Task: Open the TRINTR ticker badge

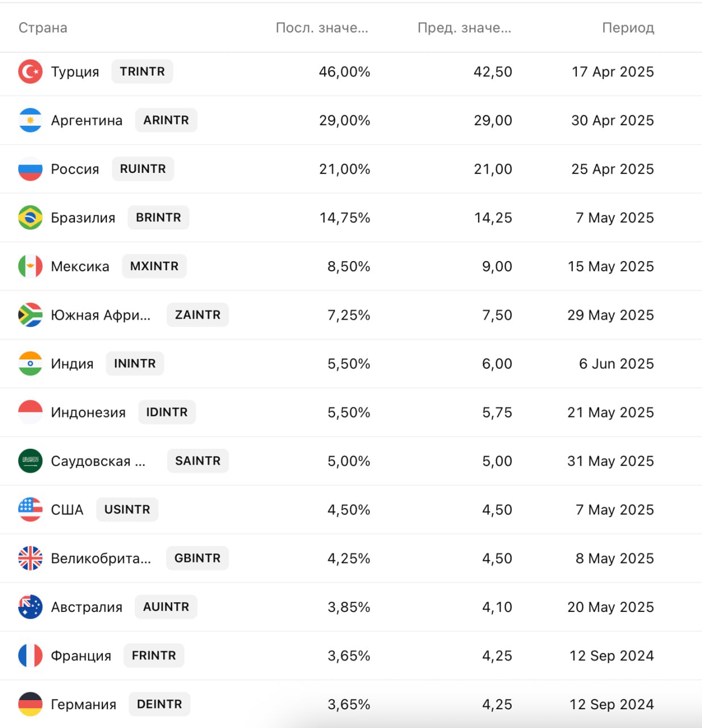Action: 142,72
